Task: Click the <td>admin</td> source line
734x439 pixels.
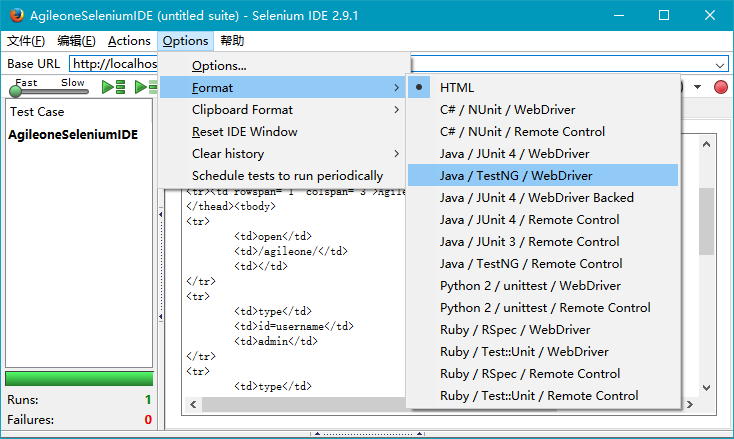Action: pos(276,341)
